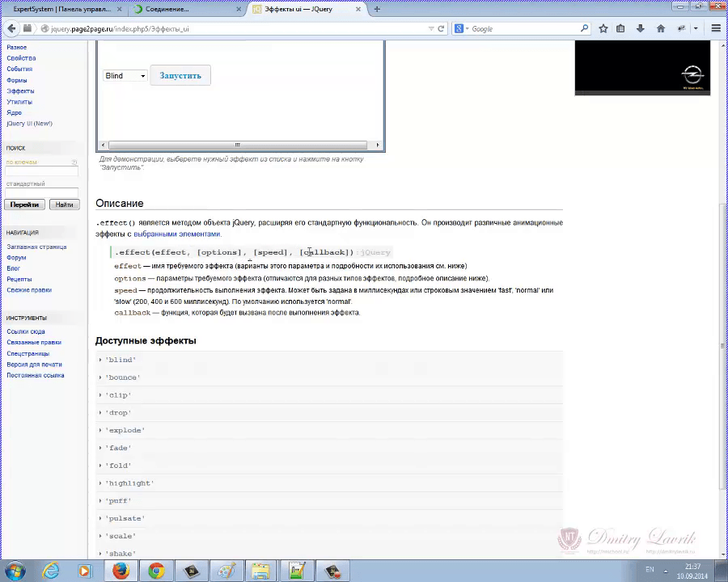Open the jQuery UI (New!) sidebar link
Screen dimensions: 728x582
coord(30,124)
